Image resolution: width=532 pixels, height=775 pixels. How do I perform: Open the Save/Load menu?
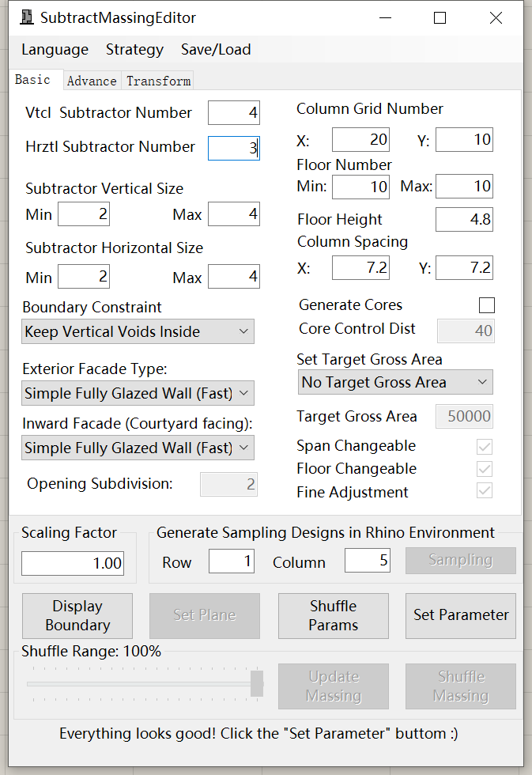point(216,49)
